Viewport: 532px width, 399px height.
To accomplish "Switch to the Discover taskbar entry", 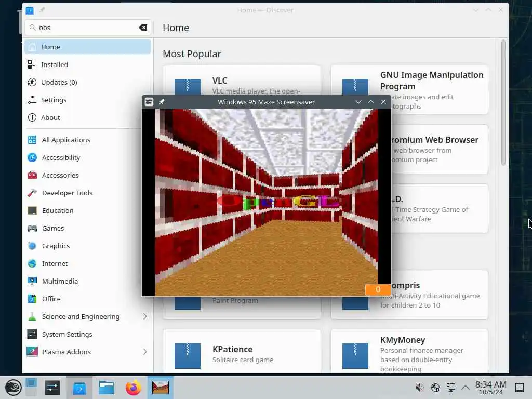I will click(x=79, y=388).
